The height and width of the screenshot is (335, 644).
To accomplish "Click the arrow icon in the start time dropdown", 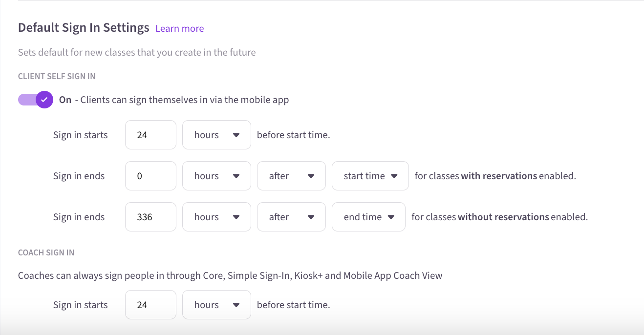I will click(x=394, y=176).
